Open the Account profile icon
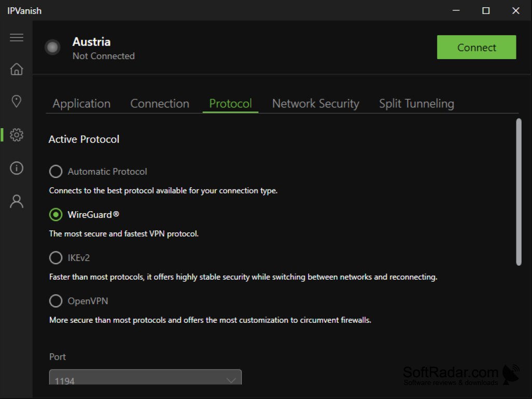 16,201
